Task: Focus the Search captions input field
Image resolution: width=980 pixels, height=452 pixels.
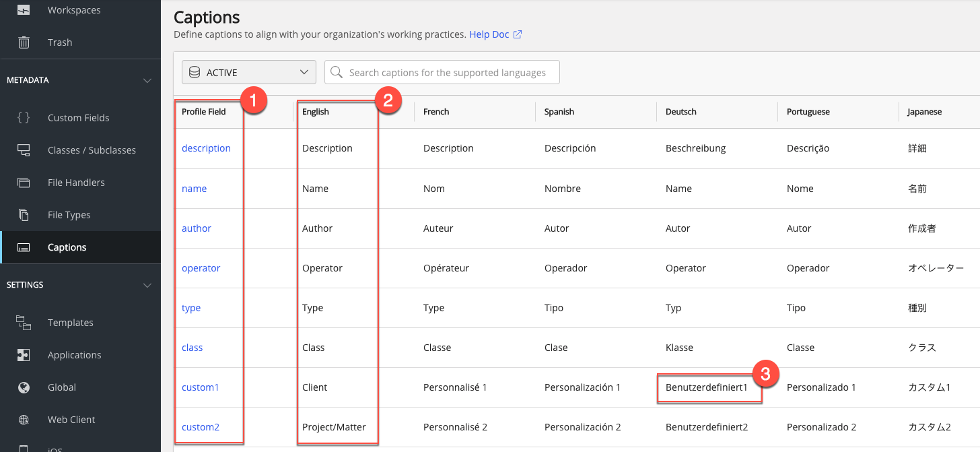Action: pos(447,73)
